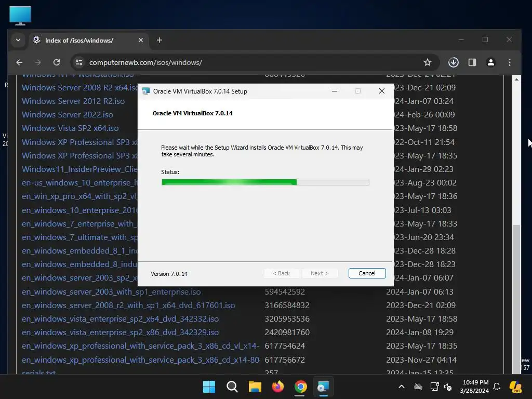This screenshot has height=399, width=532.
Task: Click the installation progress bar
Action: point(265,182)
